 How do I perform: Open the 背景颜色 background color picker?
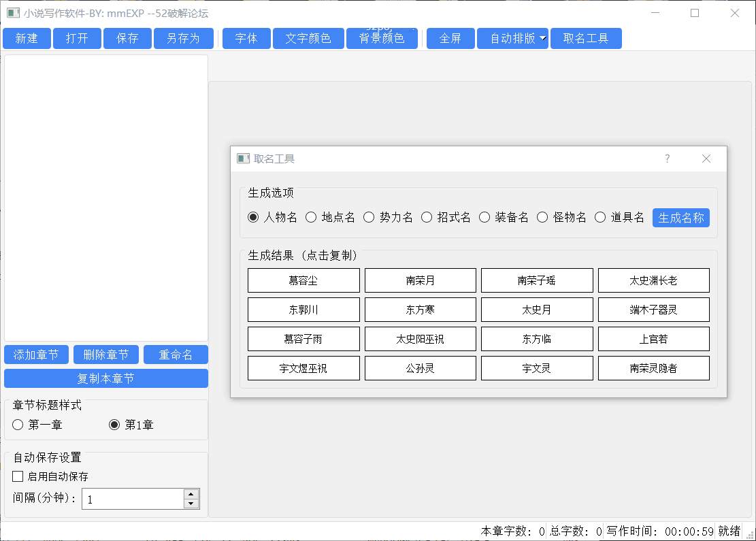point(382,39)
